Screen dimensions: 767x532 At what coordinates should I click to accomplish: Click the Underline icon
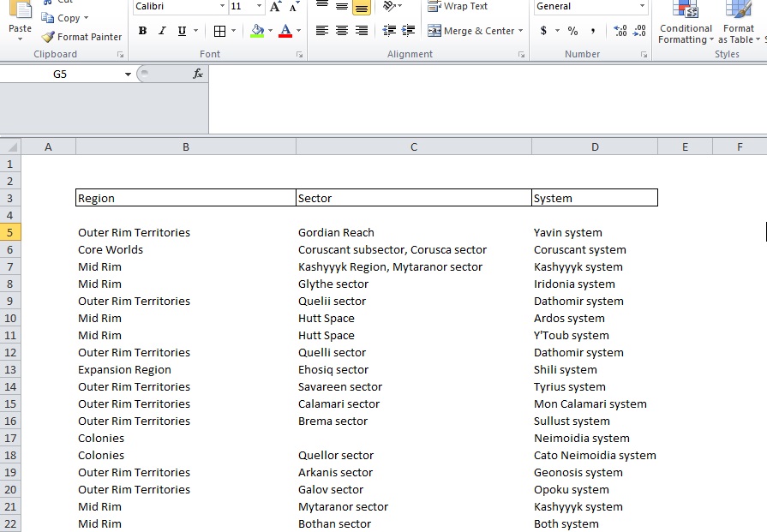183,30
